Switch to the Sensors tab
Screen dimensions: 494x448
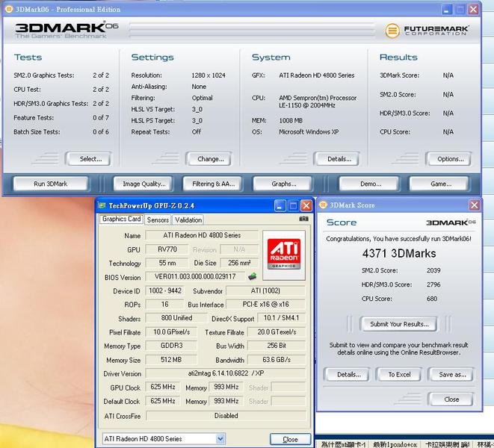(x=158, y=220)
